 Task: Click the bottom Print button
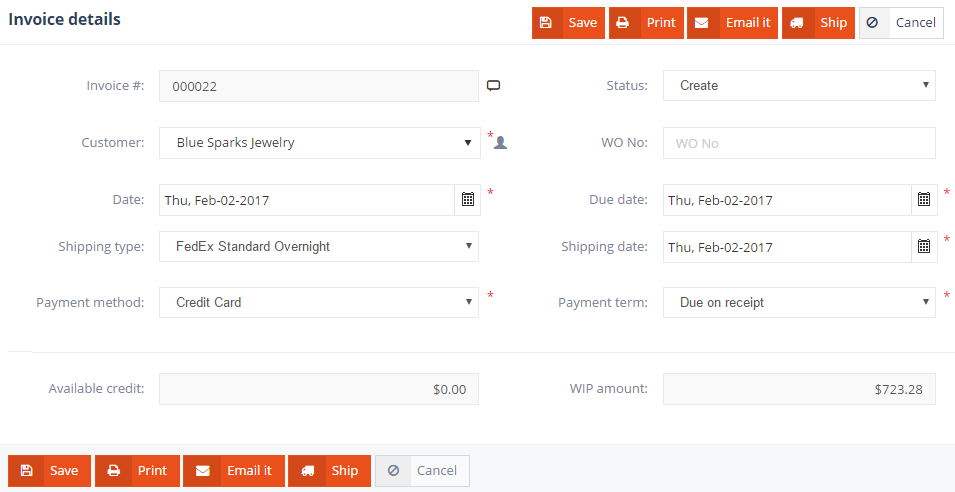pos(138,471)
